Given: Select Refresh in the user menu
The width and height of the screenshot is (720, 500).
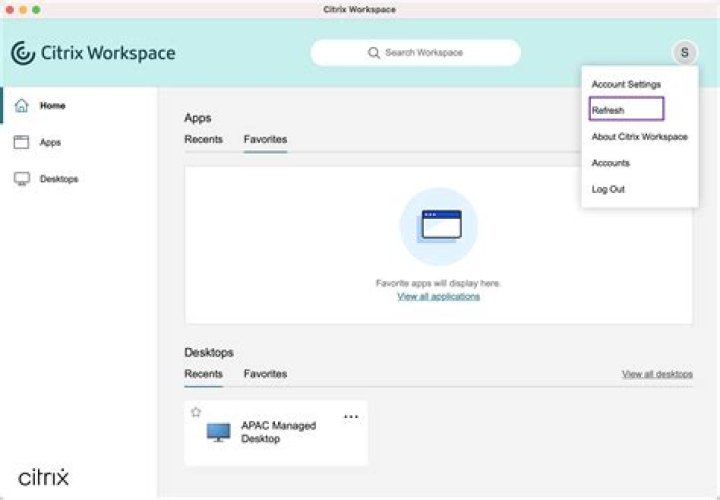Looking at the screenshot, I should click(627, 109).
